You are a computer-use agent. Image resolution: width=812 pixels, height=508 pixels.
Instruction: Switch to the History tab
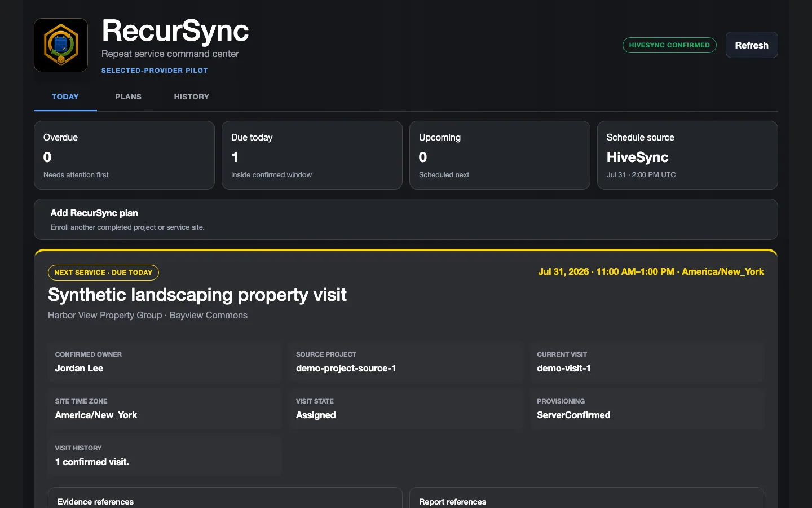point(192,97)
